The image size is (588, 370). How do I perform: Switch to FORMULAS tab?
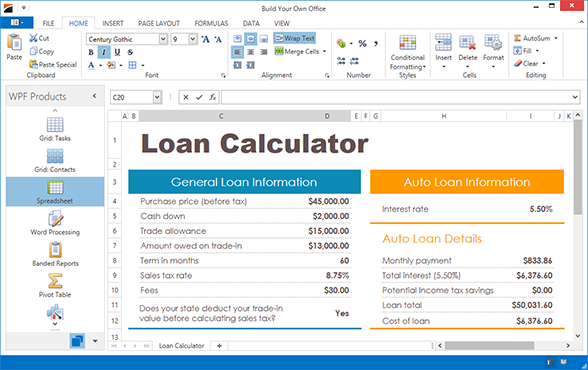(211, 23)
